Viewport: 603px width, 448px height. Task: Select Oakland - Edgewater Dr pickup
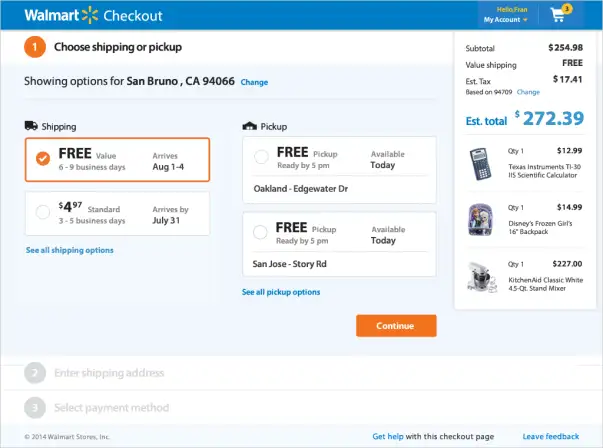[x=261, y=157]
